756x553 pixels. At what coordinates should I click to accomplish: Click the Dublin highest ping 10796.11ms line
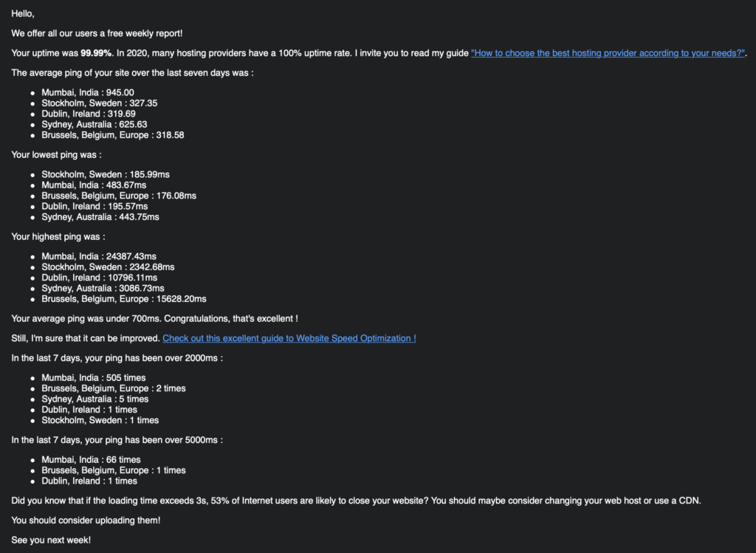[100, 278]
